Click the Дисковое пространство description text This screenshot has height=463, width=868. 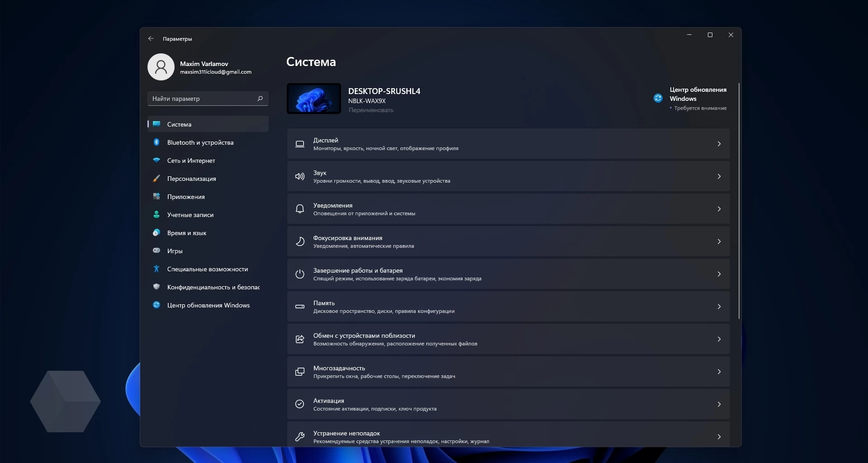point(384,311)
